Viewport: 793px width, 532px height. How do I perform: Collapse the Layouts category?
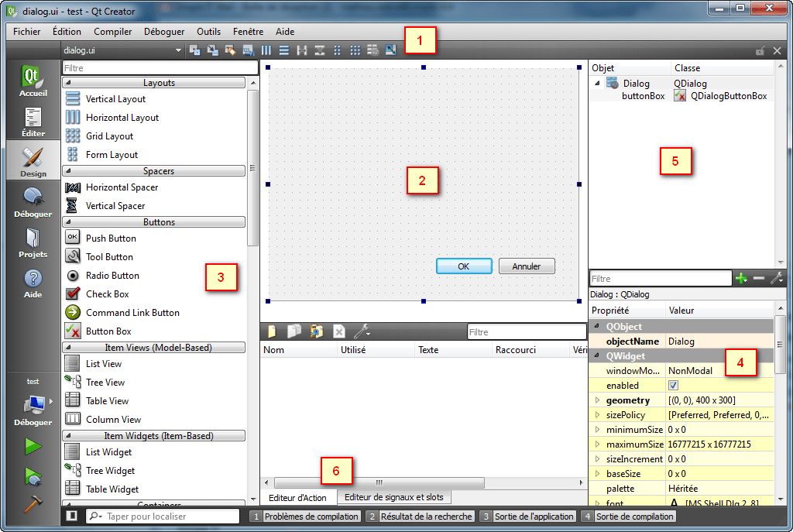(x=154, y=82)
